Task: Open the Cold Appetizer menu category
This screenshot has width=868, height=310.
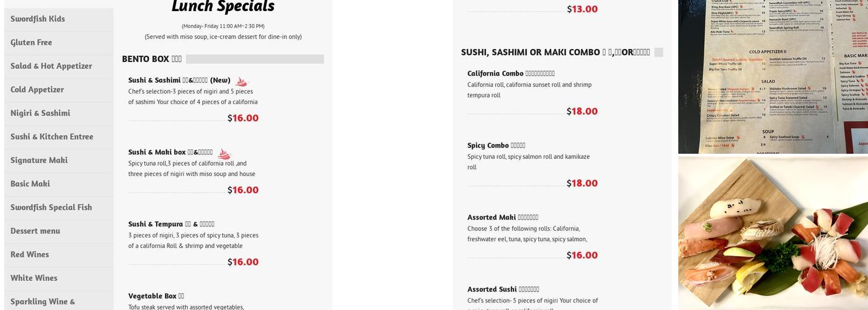Action: pos(37,89)
